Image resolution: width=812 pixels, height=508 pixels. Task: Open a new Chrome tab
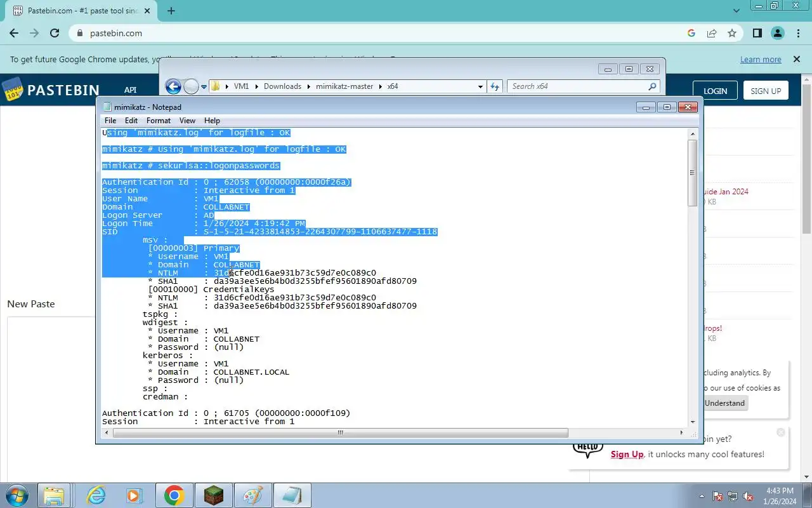[x=171, y=11]
